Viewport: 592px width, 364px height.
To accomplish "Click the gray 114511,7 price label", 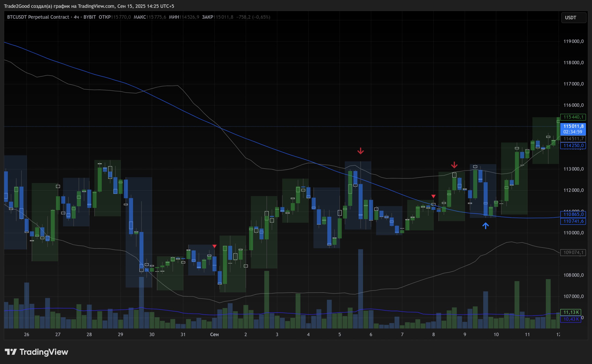I will click(x=573, y=139).
